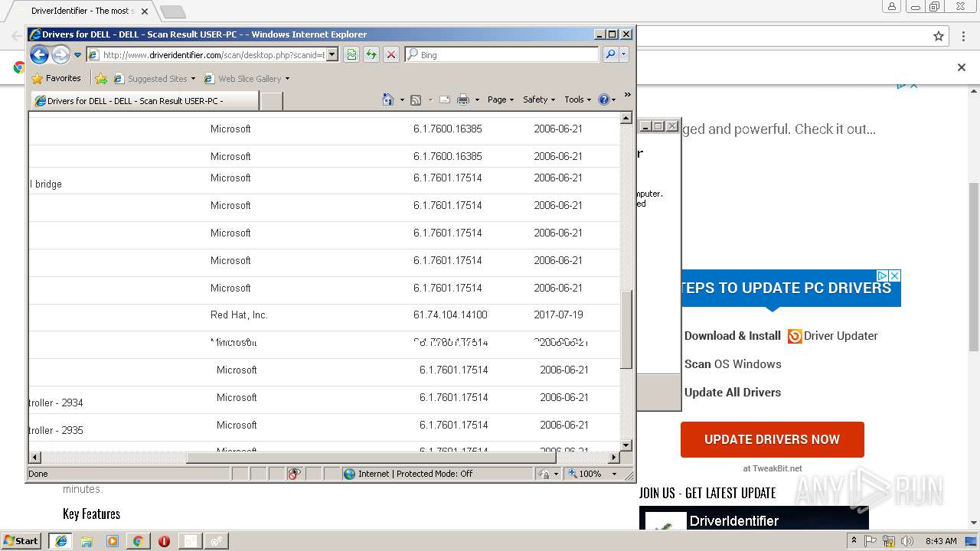The height and width of the screenshot is (551, 980).
Task: Toggle Compatibility View in IE
Action: tap(351, 55)
